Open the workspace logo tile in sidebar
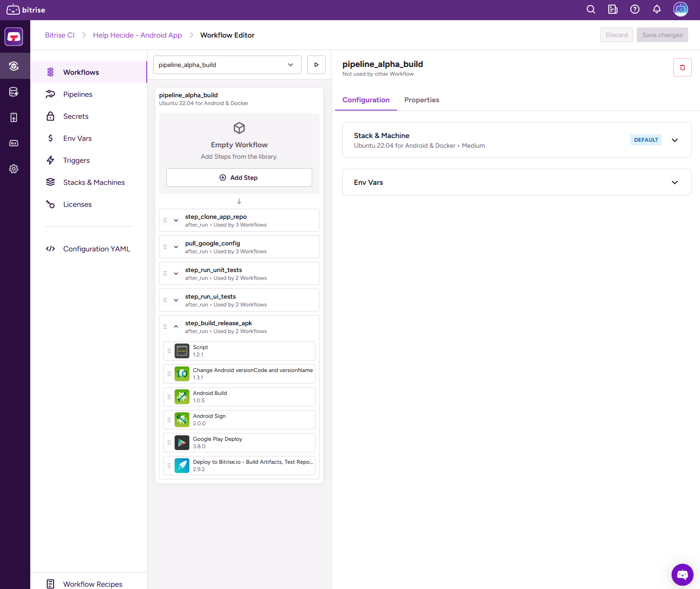Viewport: 700px width, 589px height. click(x=14, y=37)
